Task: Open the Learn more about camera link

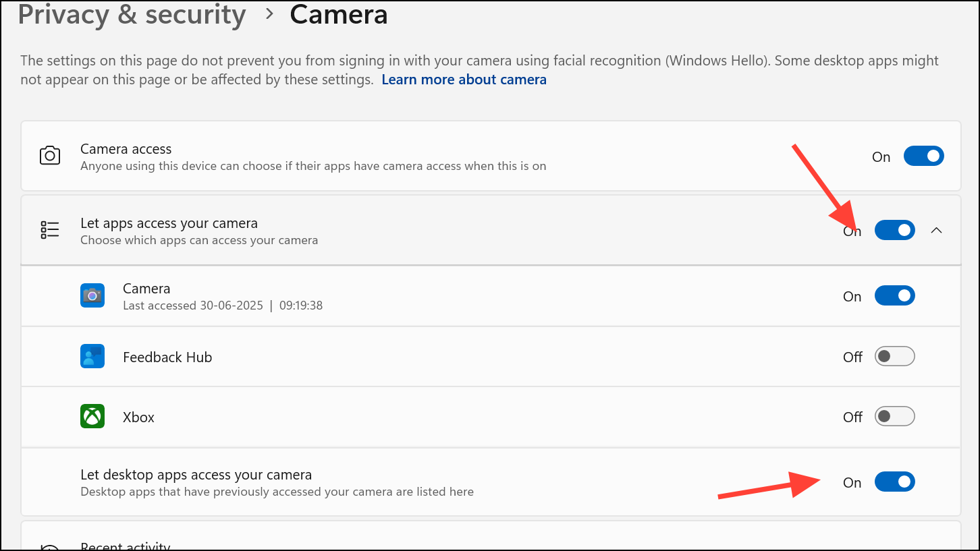Action: [464, 79]
